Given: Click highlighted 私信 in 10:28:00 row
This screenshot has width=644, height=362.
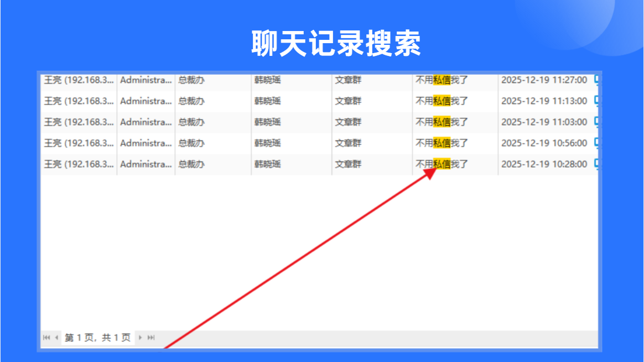Looking at the screenshot, I should [x=442, y=164].
